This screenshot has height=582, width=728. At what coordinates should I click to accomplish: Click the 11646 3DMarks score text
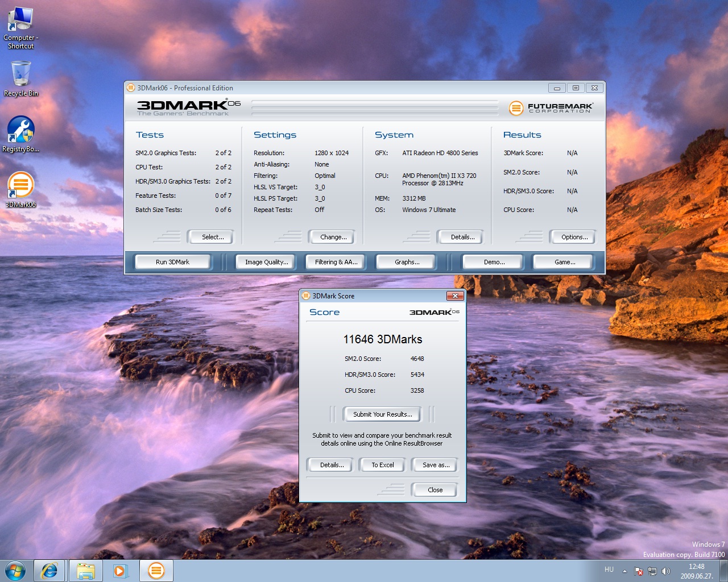[x=383, y=339]
